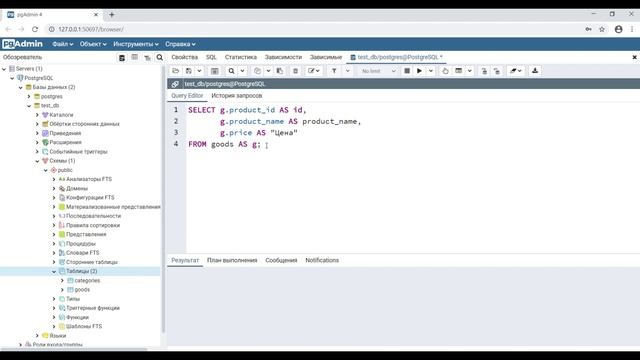Collapse the Таблицы (2) tree node
Image resolution: width=640 pixels, height=360 pixels.
pyautogui.click(x=54, y=271)
